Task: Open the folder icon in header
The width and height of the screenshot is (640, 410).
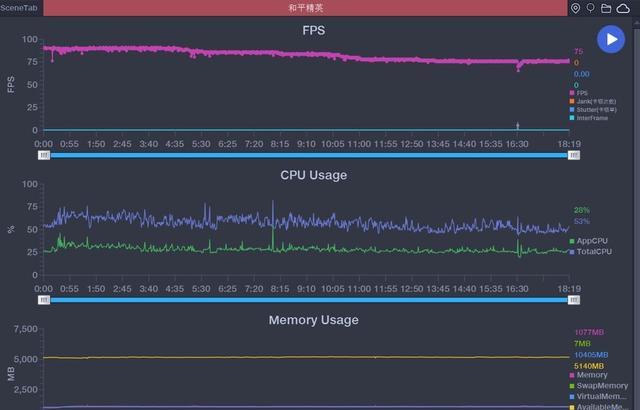Action: (606, 8)
